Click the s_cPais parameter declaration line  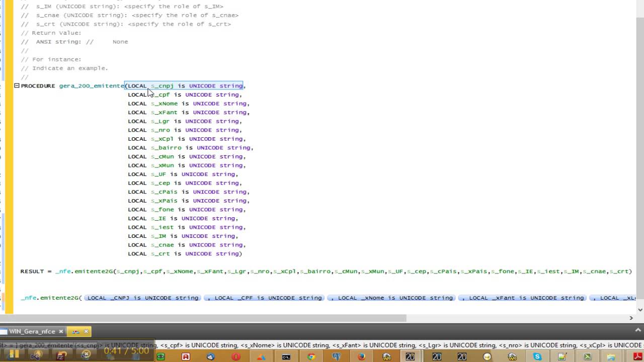coord(189,192)
